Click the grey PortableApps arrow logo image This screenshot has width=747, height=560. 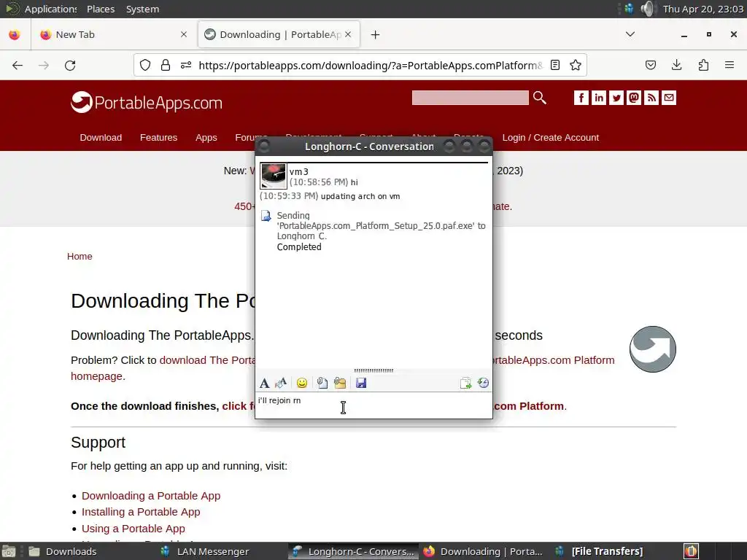653,349
